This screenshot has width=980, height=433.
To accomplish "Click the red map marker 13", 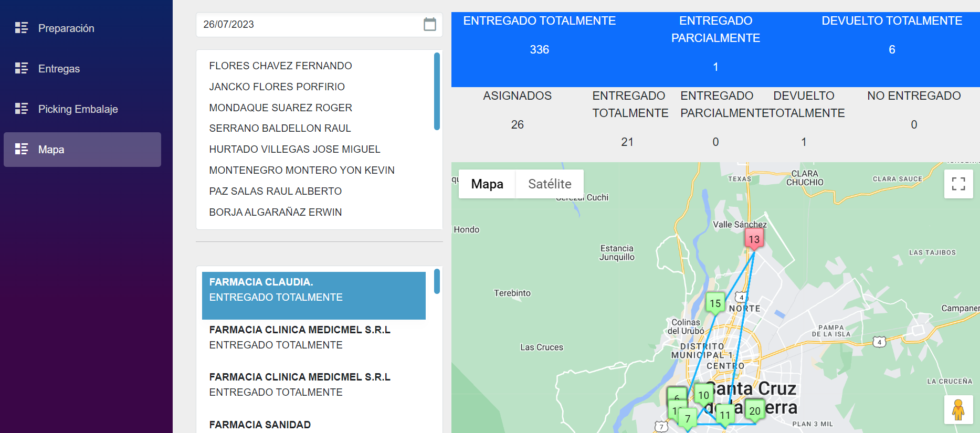I will 754,239.
